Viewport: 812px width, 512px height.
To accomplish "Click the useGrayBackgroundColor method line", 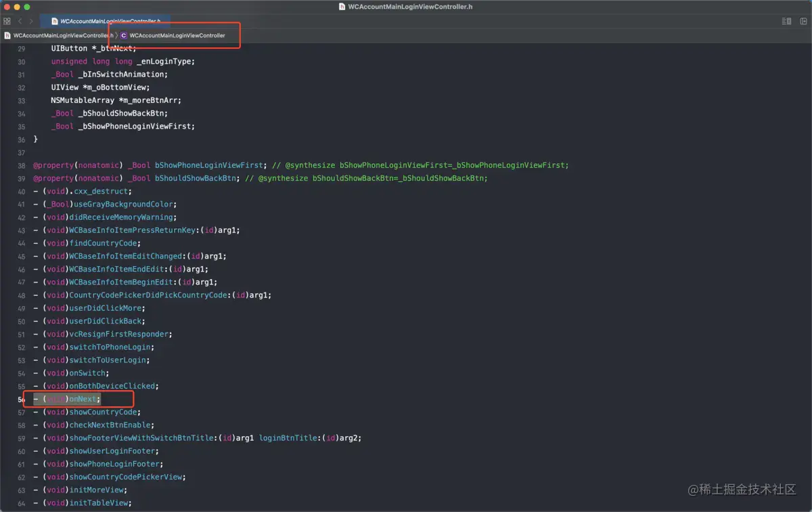I will pos(105,204).
